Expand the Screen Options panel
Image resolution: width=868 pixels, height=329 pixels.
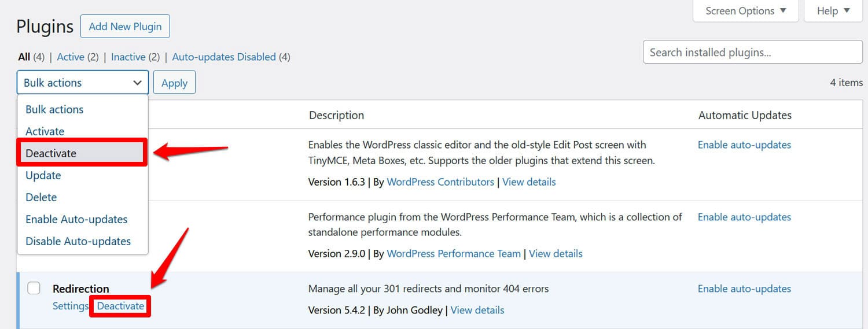[745, 11]
